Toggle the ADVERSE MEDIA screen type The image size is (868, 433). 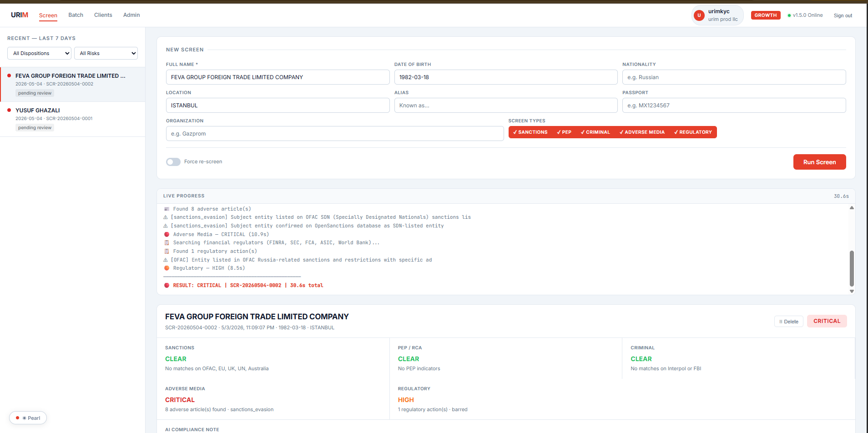(642, 132)
